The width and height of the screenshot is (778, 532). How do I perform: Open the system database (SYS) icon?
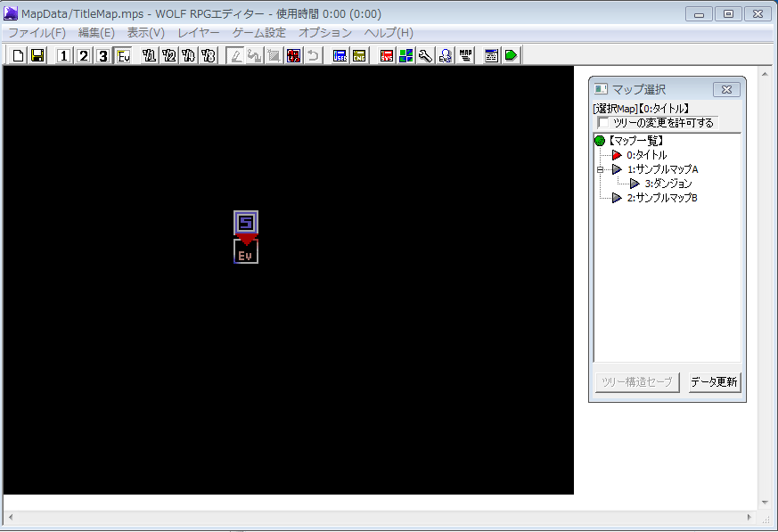(x=387, y=55)
